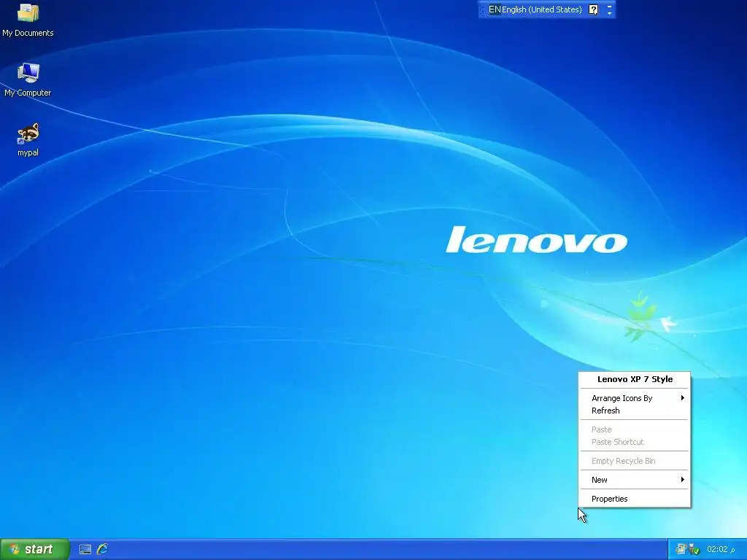The width and height of the screenshot is (747, 560).
Task: Click the Paste Shortcut menu entry
Action: tap(635, 442)
